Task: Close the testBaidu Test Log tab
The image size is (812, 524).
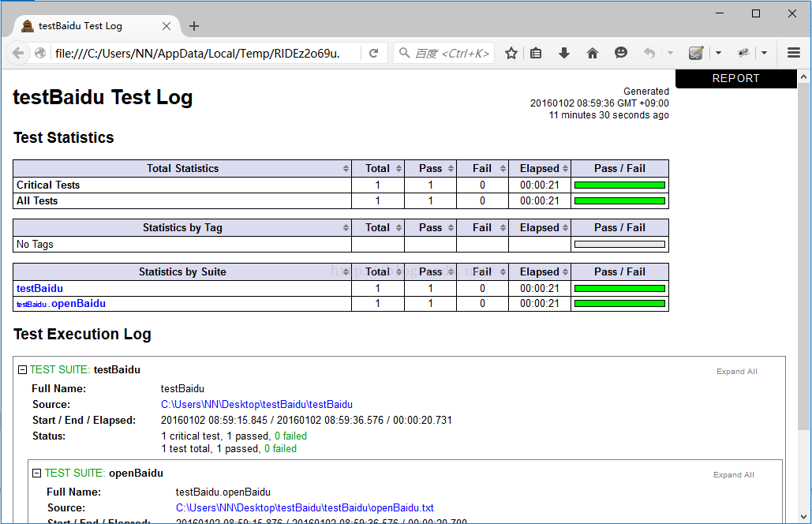Action: [167, 26]
